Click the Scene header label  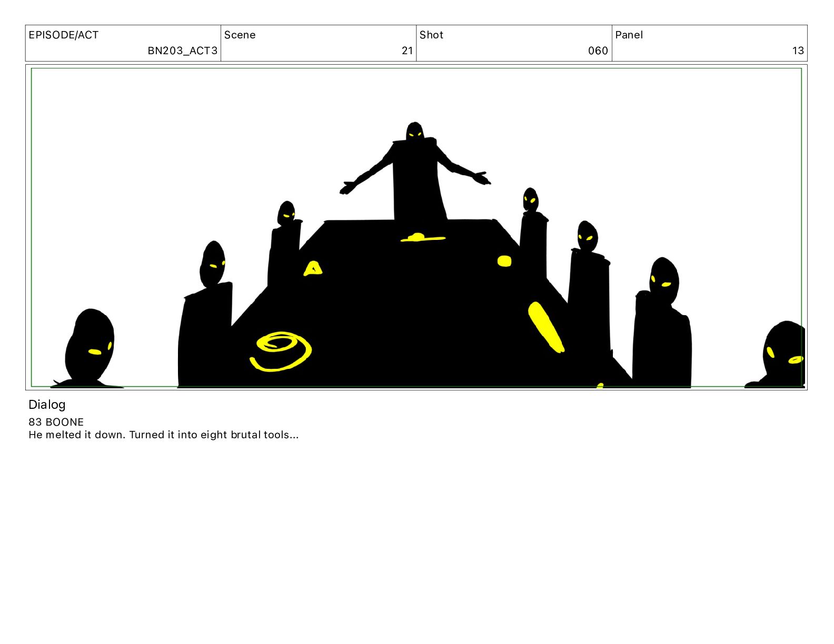coord(240,35)
